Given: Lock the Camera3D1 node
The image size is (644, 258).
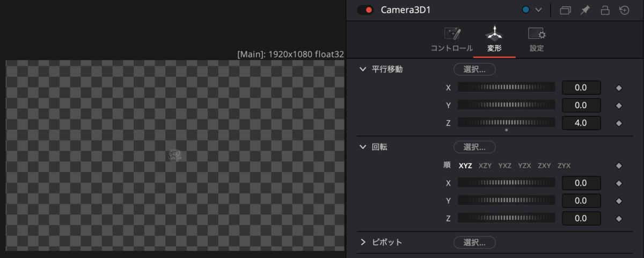Looking at the screenshot, I should tap(605, 10).
